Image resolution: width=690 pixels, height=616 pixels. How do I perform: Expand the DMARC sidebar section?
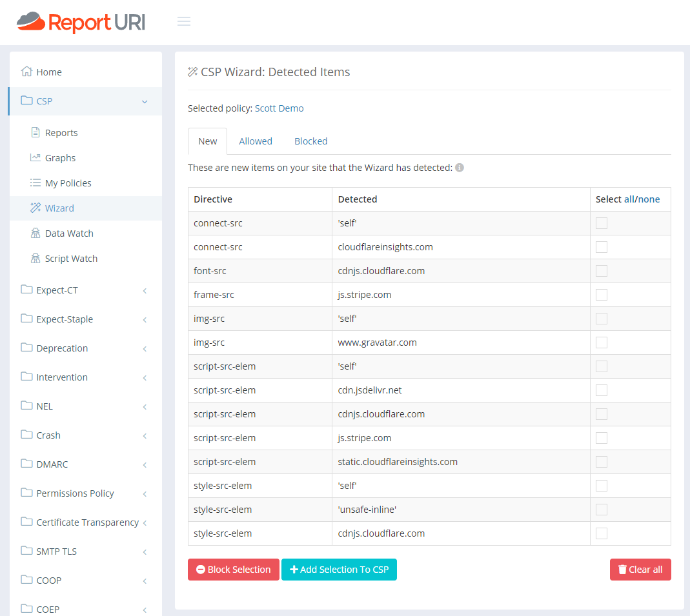pyautogui.click(x=145, y=464)
